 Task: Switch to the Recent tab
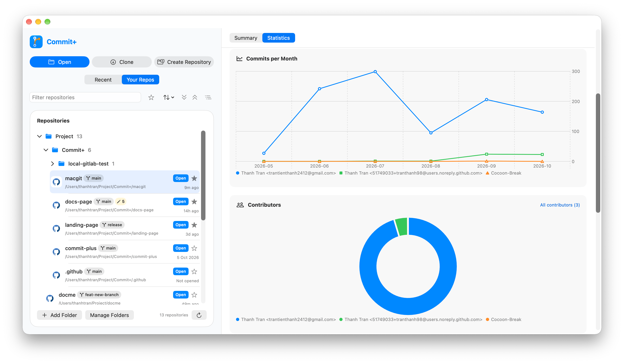tap(103, 80)
